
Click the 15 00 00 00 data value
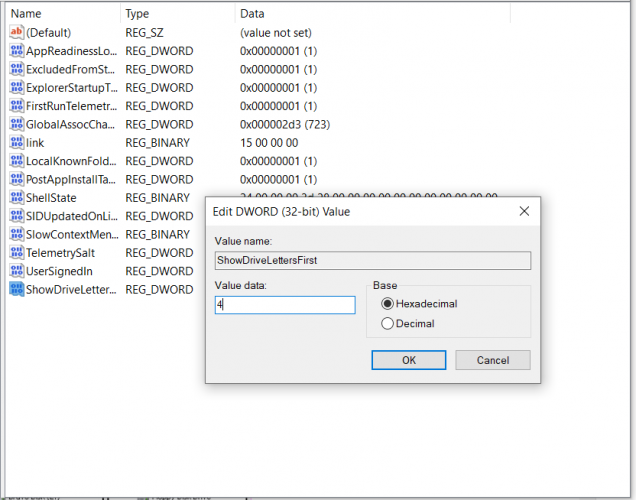(x=269, y=143)
